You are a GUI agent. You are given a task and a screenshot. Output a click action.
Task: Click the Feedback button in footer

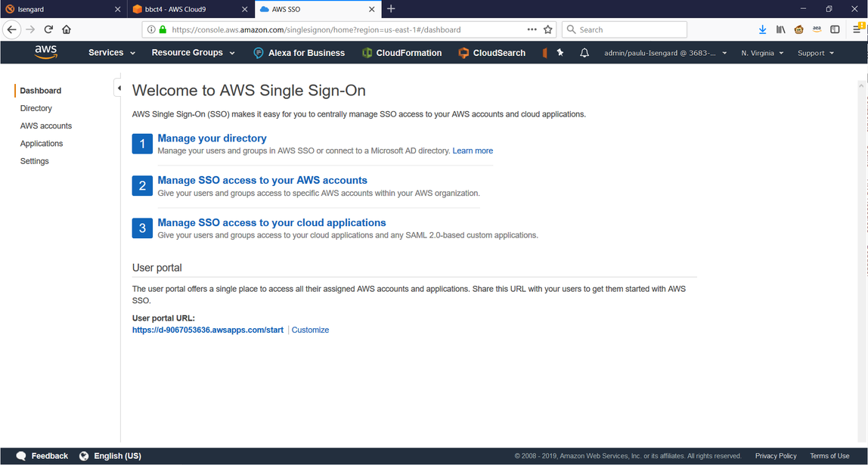point(42,456)
